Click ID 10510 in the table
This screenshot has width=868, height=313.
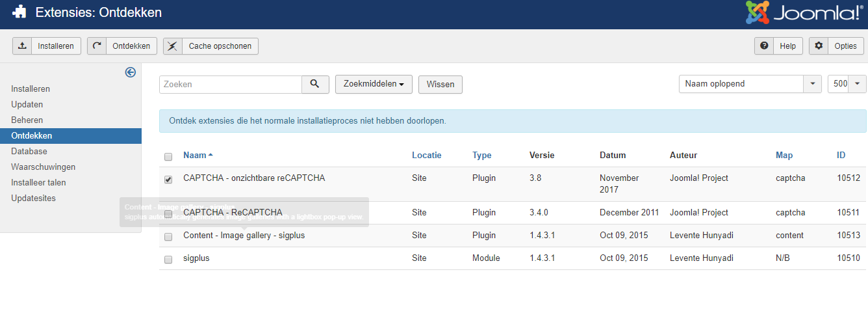[849, 258]
